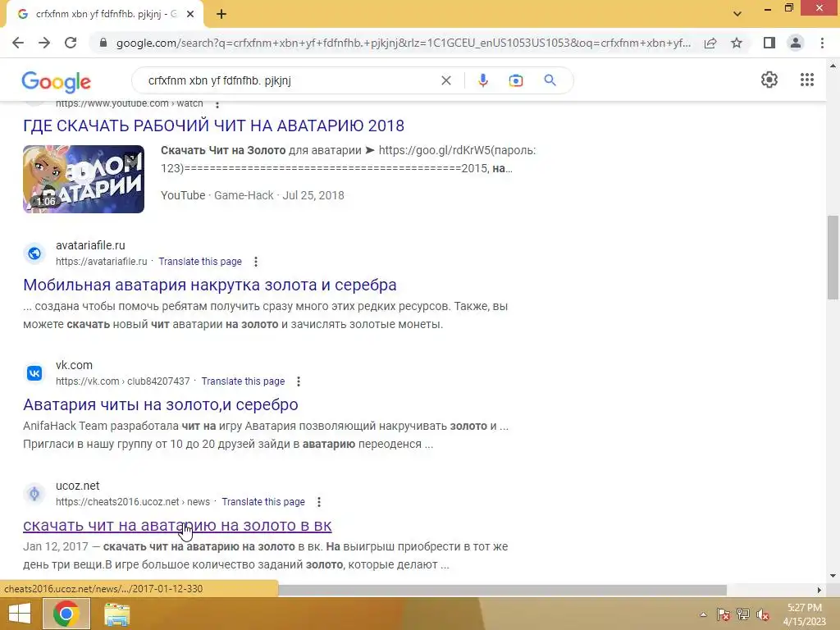Select the crfxfnm xbn yf search tab

(x=104, y=15)
